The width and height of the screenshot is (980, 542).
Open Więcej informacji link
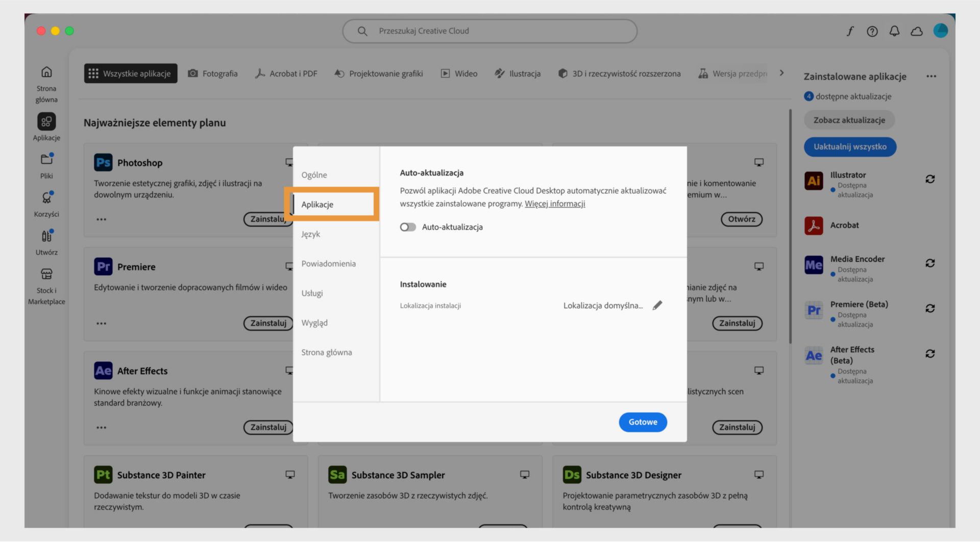point(555,204)
